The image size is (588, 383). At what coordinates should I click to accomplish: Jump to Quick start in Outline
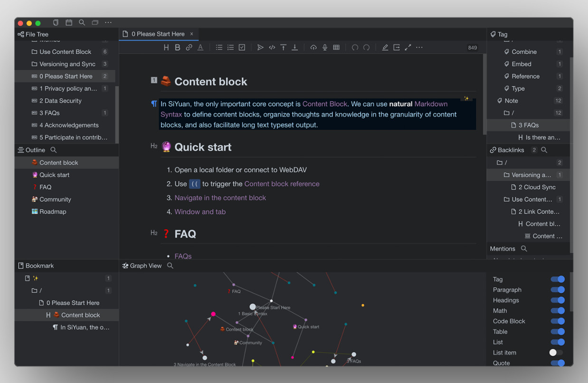[x=66, y=175]
